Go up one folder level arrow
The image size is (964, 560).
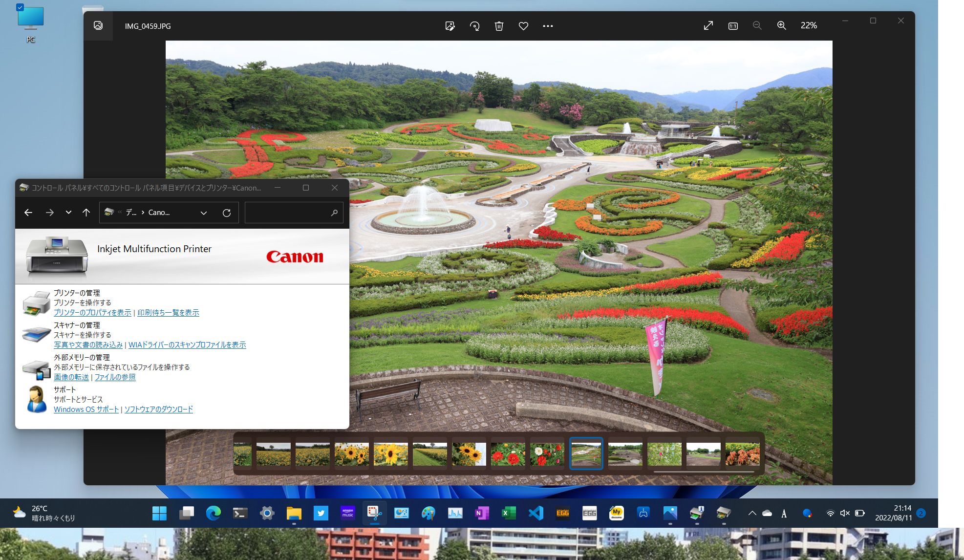pyautogui.click(x=86, y=213)
